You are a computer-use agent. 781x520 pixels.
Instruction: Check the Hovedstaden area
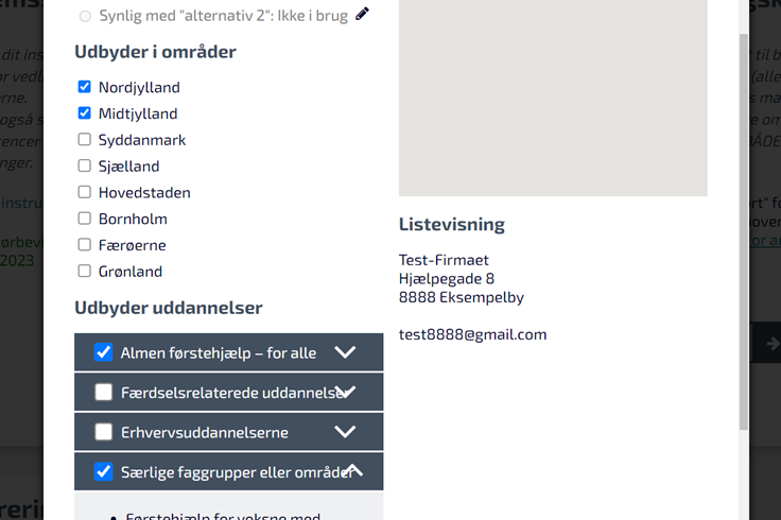point(85,192)
